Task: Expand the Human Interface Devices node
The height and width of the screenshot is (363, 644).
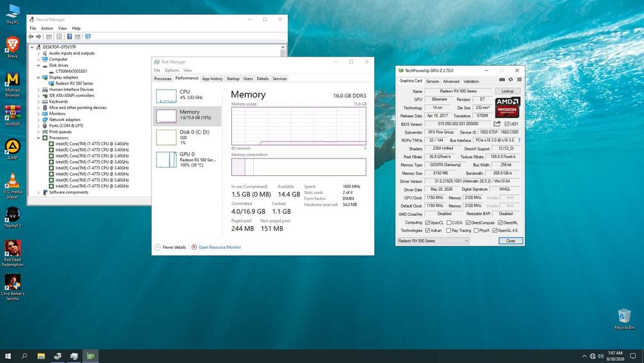Action: pyautogui.click(x=39, y=89)
